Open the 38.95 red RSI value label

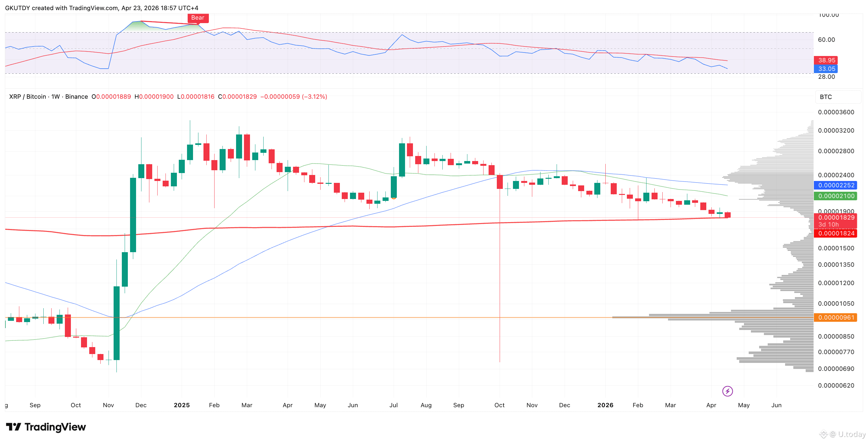click(x=826, y=60)
